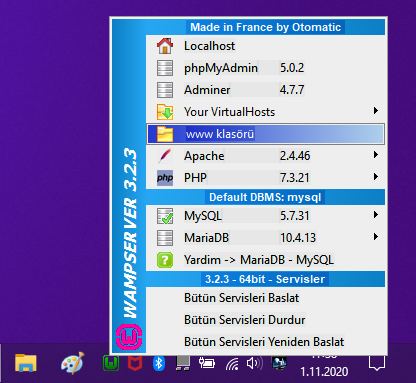Screen dimensions: 416x383
Task: Expand the PHP submenu arrow
Action: point(376,177)
